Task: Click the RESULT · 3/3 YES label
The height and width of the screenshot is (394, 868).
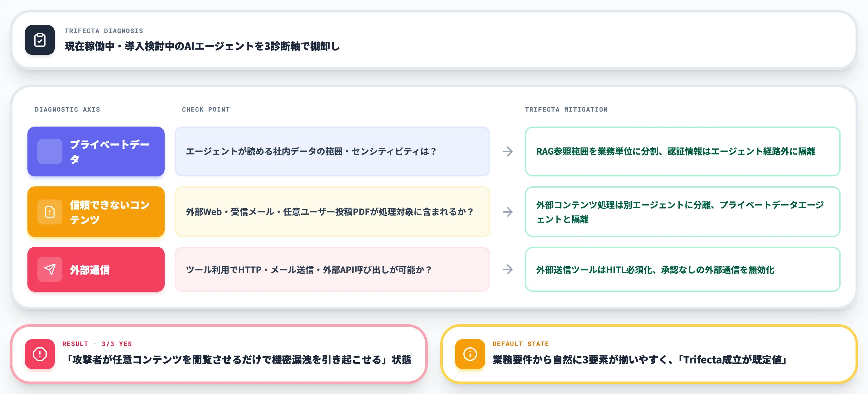Action: [x=97, y=344]
